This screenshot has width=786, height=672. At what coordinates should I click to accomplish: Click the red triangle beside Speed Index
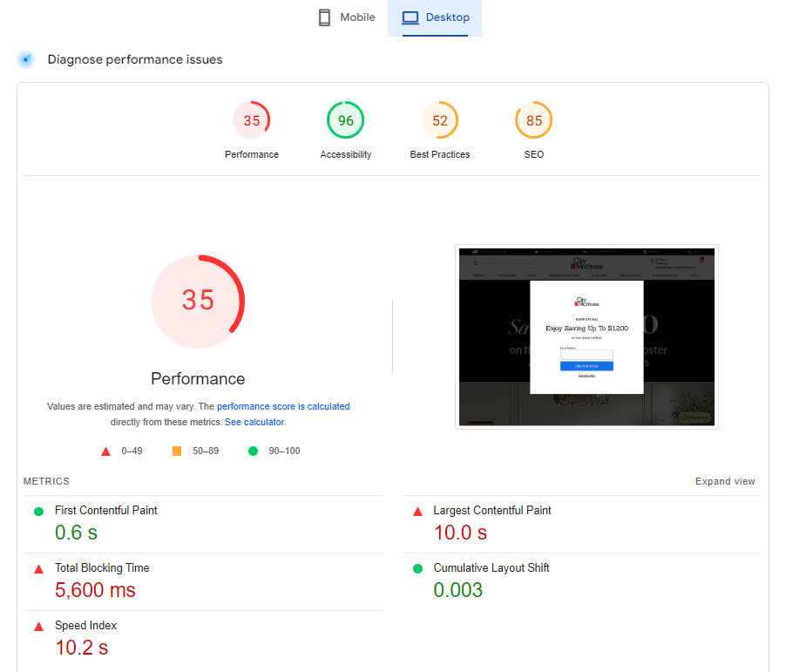click(x=38, y=627)
